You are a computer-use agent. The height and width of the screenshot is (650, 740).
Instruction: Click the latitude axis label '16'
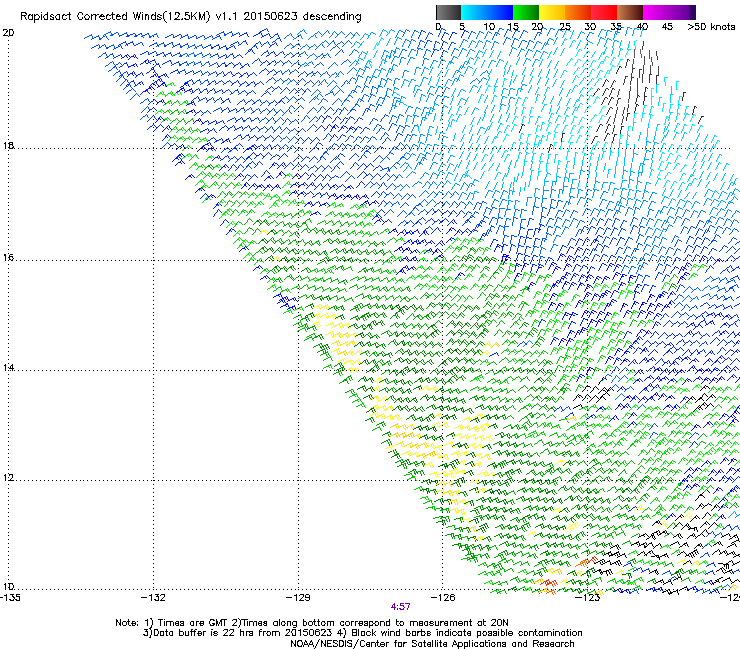(x=8, y=257)
